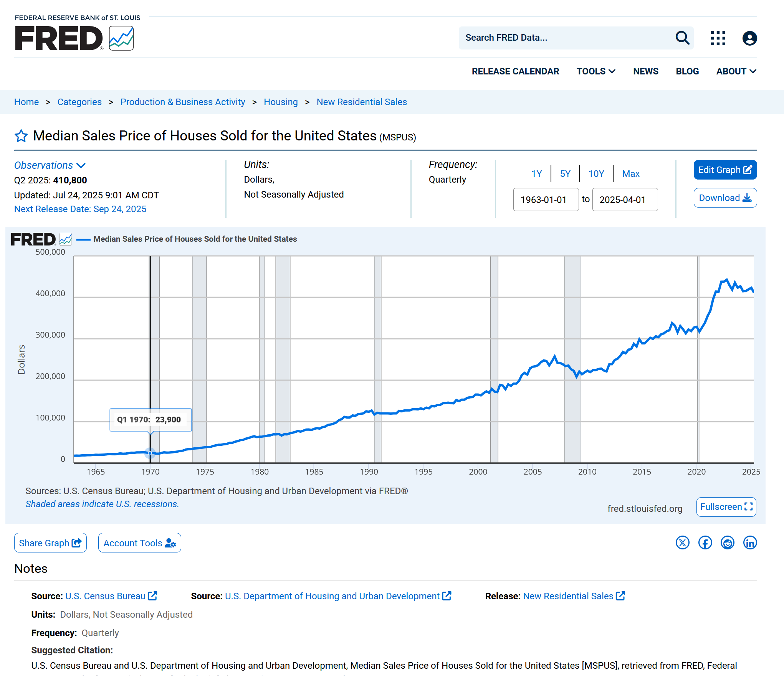Viewport: 784px width, 676px height.
Task: Click the Housing breadcrumb link
Action: [x=281, y=102]
